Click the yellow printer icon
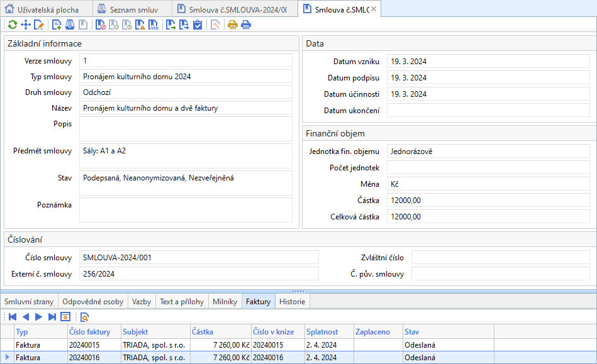597x364 pixels. click(232, 25)
